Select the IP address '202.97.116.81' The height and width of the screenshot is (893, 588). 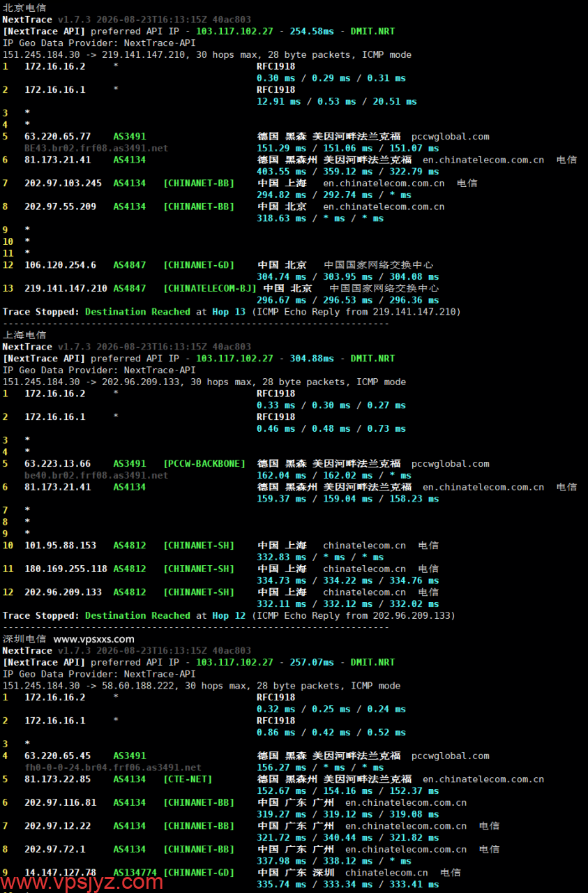[61, 802]
